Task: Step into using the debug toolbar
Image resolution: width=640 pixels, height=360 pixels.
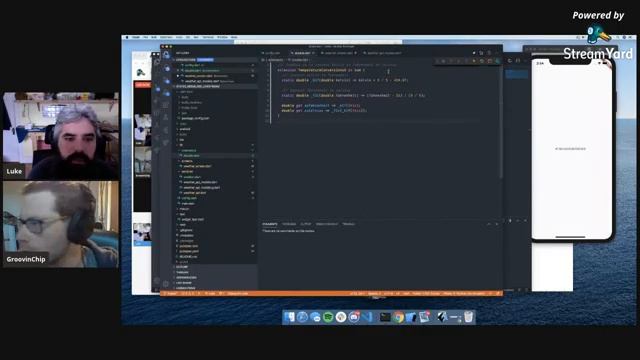Action: tap(458, 61)
